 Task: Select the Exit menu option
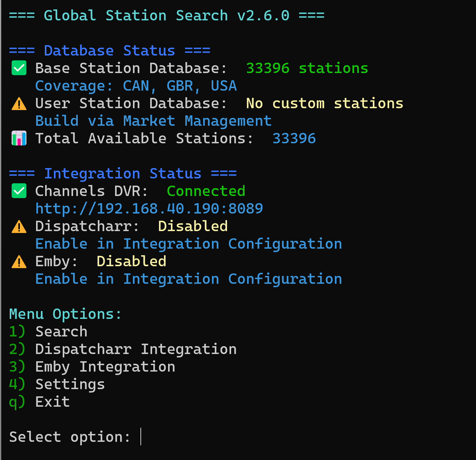pos(52,402)
